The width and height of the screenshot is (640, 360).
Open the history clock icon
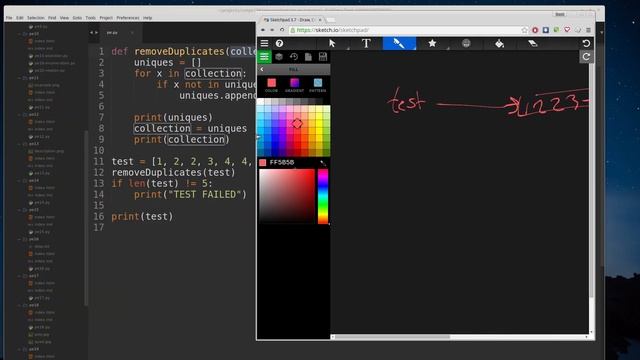coord(293,57)
